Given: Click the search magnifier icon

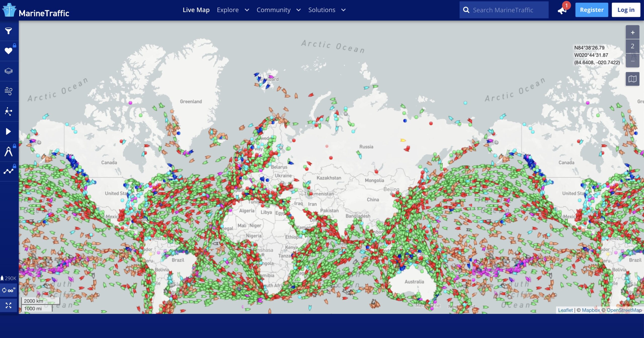Looking at the screenshot, I should tap(466, 10).
